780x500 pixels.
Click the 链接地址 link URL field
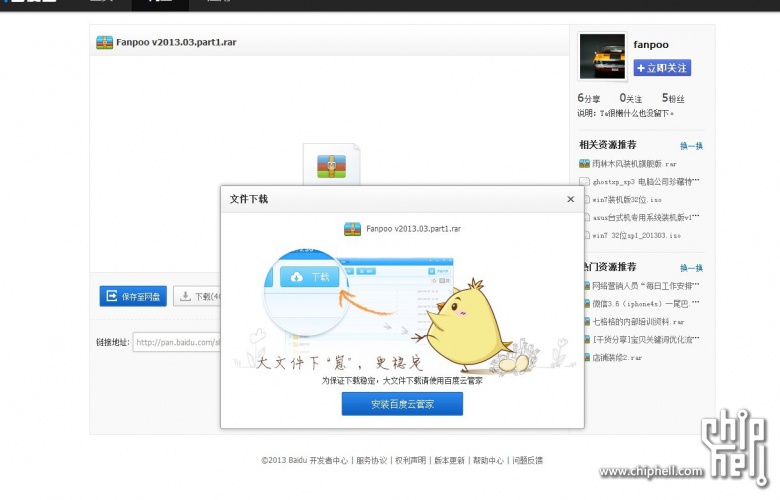177,342
